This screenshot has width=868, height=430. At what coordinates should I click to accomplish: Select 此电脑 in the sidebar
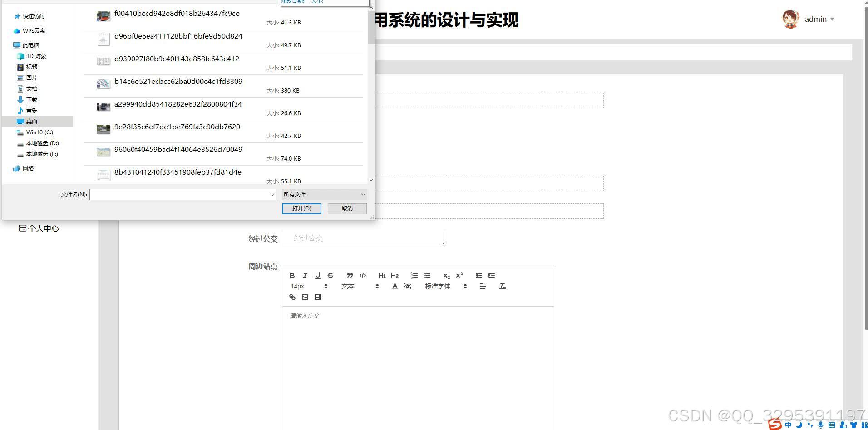click(30, 45)
